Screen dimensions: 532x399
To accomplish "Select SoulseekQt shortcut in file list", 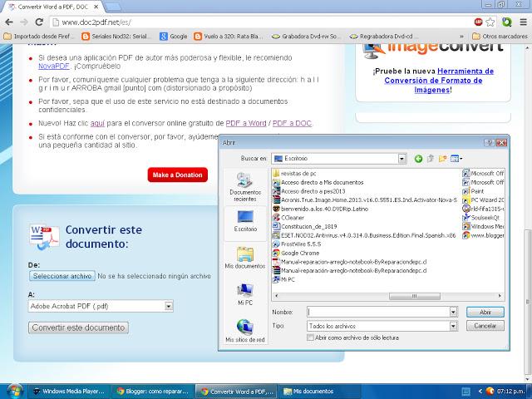I will point(481,218).
